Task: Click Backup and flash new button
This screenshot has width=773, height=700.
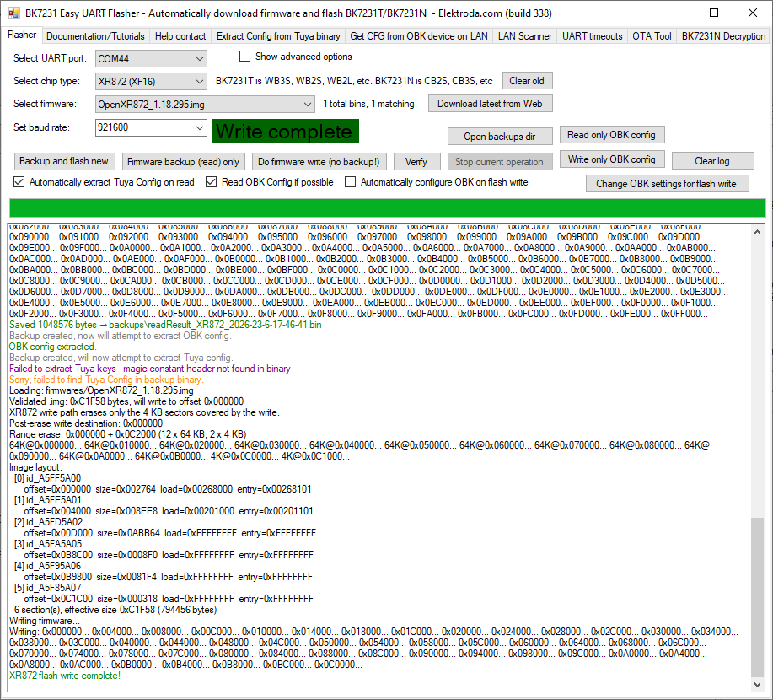Action: click(64, 161)
